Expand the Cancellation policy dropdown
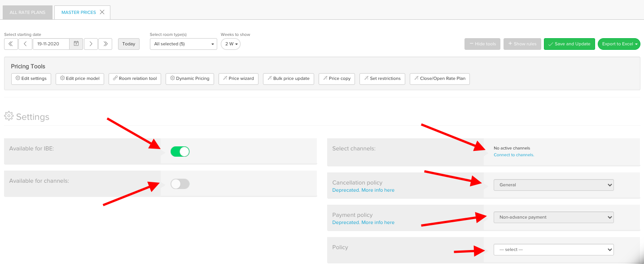The height and width of the screenshot is (264, 644). click(553, 185)
